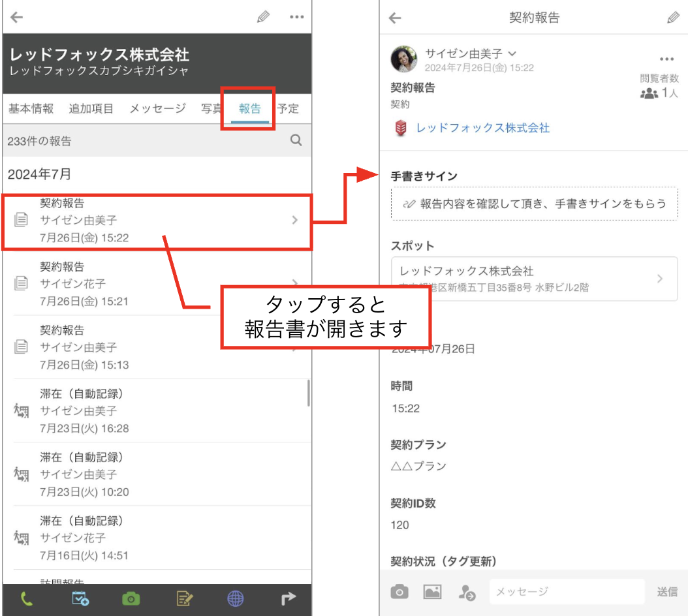The width and height of the screenshot is (688, 616).
Task: Open スポット card レッドフォックス株式会社
Action: point(535,279)
